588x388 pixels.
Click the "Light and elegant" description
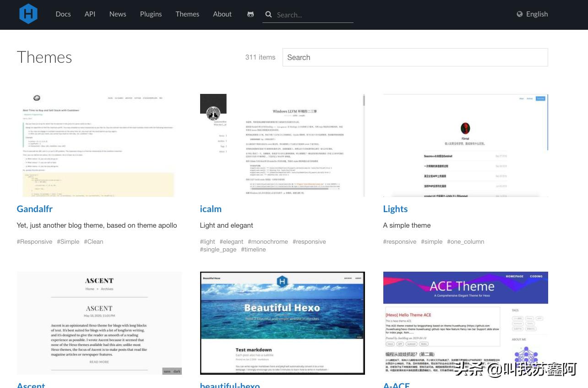226,225
